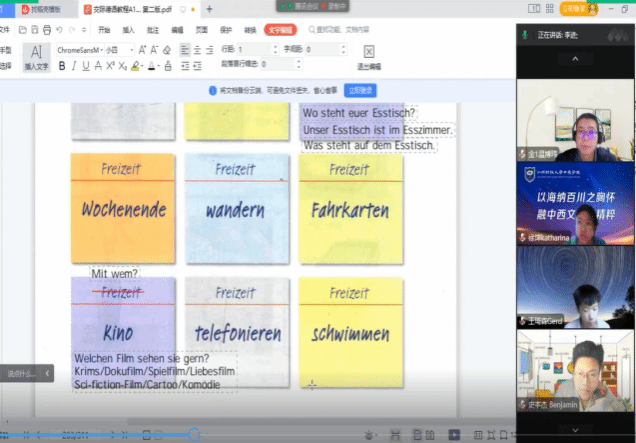Click the Benjamin participant video thumbnail
This screenshot has width=636, height=443.
(x=575, y=371)
